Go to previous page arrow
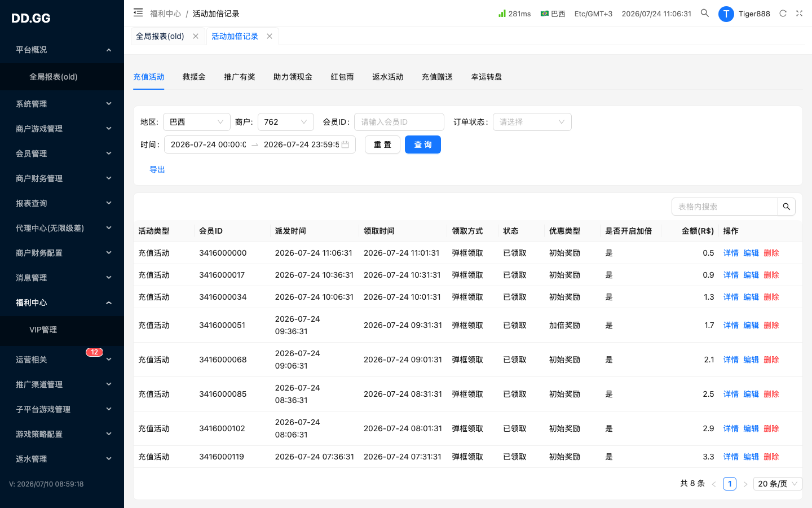Image resolution: width=812 pixels, height=508 pixels. (x=714, y=484)
